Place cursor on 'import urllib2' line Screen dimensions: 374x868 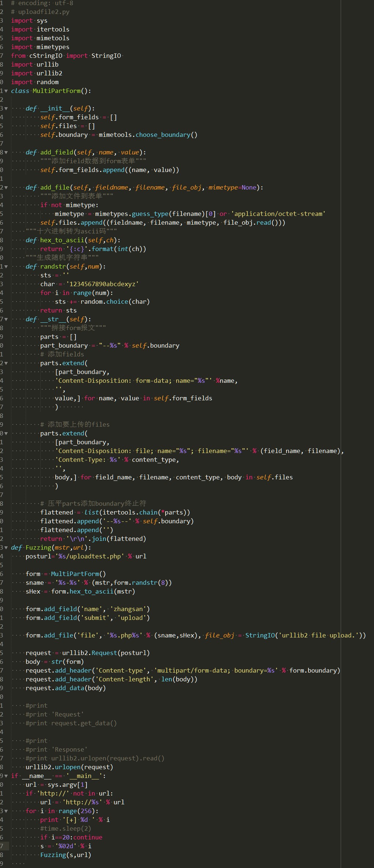click(x=37, y=73)
